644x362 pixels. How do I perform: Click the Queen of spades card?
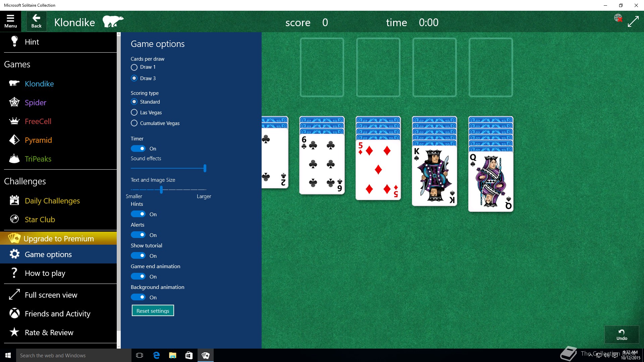pyautogui.click(x=491, y=181)
